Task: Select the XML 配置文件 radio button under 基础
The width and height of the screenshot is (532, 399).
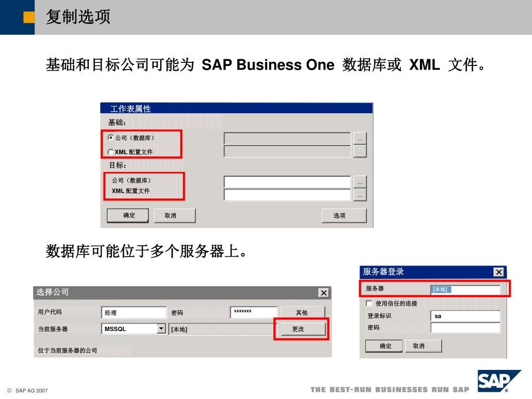Action: [111, 152]
